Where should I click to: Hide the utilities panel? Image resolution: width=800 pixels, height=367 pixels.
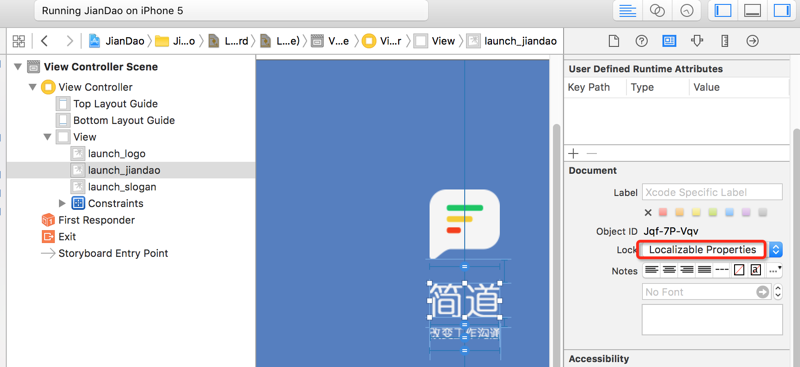click(782, 11)
